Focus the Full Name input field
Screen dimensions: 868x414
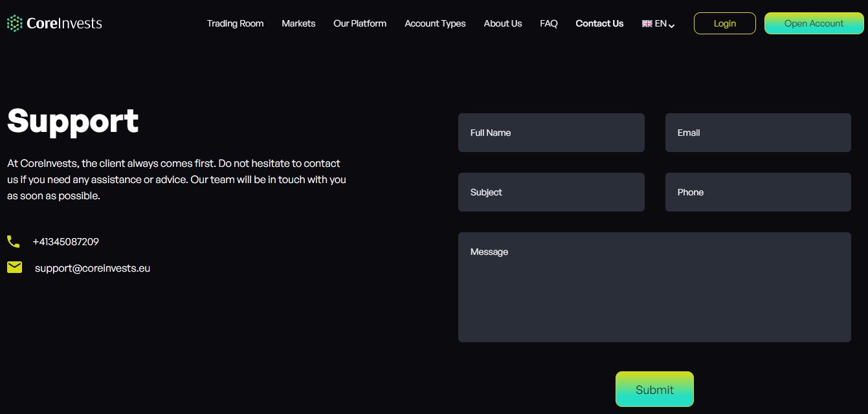tap(551, 133)
